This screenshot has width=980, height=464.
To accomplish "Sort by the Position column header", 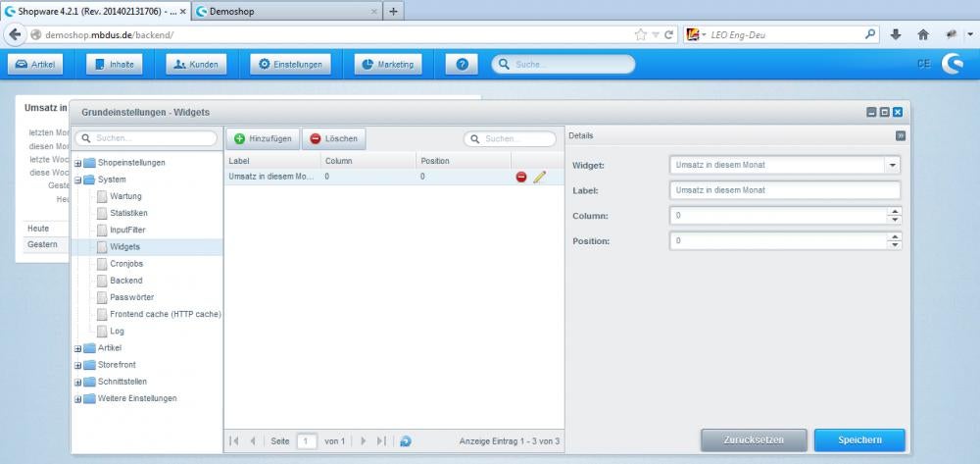I will point(464,161).
